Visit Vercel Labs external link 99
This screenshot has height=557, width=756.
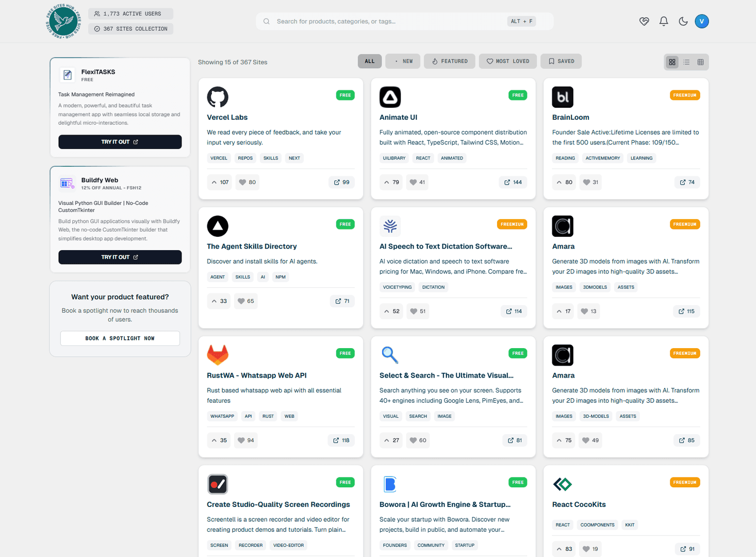click(x=341, y=182)
